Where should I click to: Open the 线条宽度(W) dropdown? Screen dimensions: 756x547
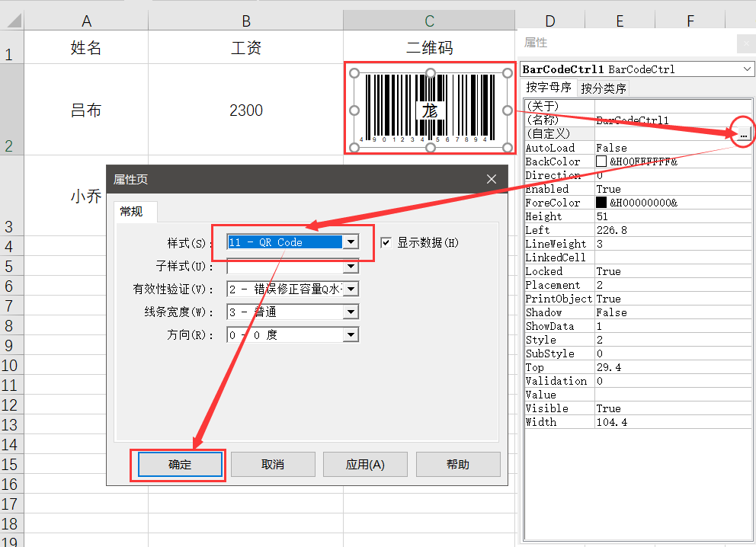coord(351,312)
